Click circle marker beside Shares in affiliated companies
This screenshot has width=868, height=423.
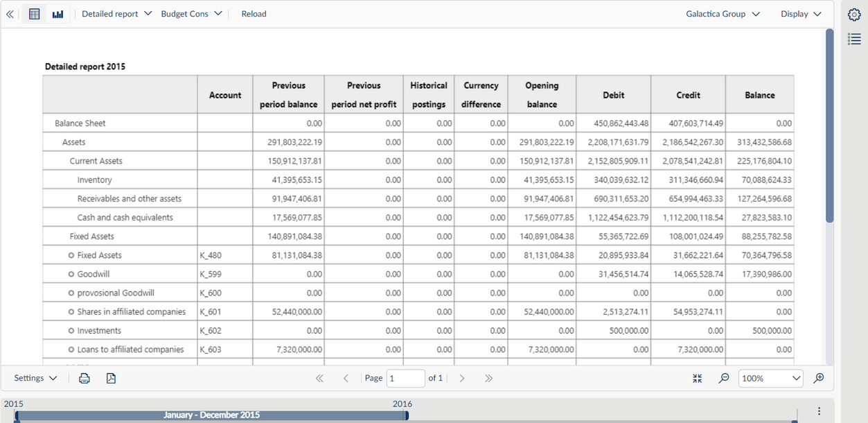71,312
